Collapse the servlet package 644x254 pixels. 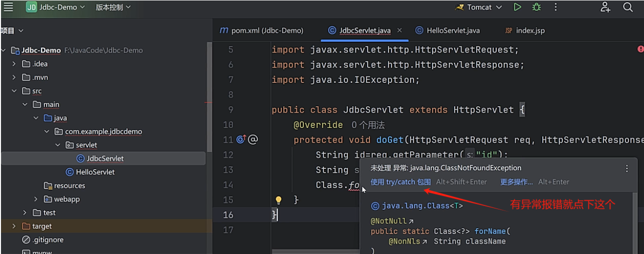pos(57,145)
